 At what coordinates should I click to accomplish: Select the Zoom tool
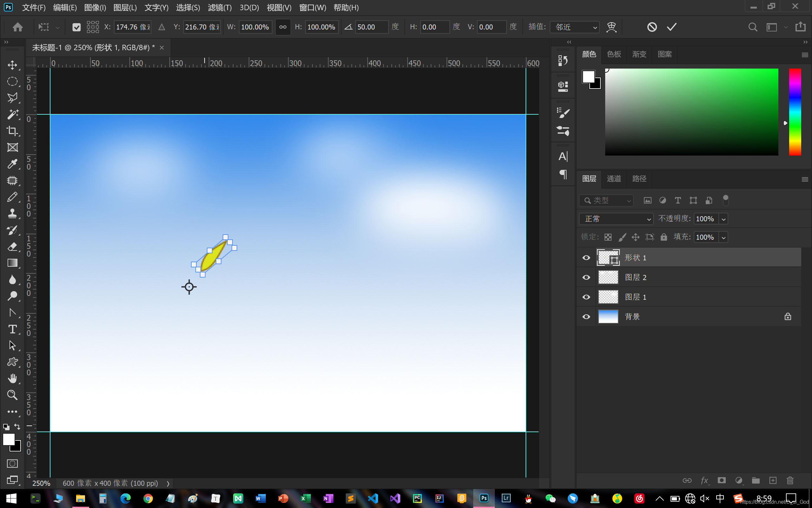[12, 395]
